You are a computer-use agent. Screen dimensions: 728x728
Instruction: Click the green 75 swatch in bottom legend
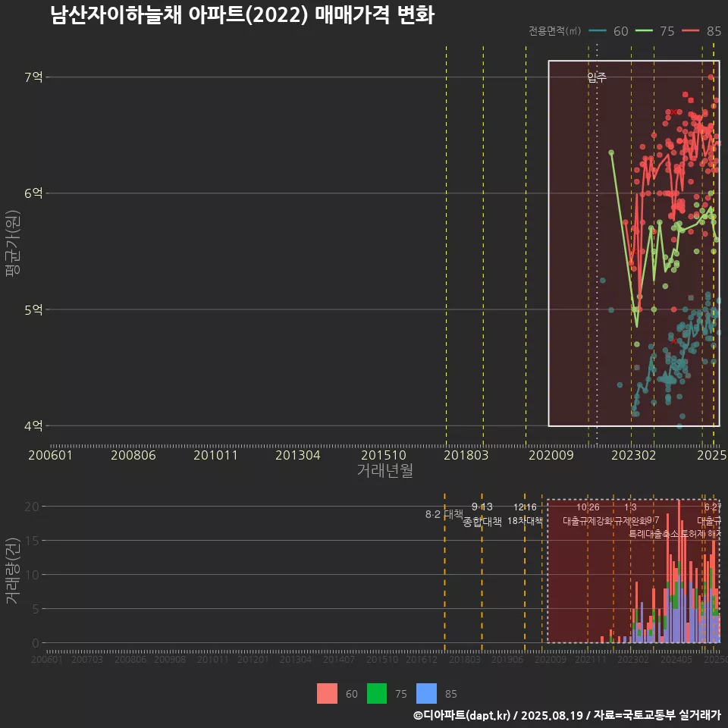[x=377, y=693]
